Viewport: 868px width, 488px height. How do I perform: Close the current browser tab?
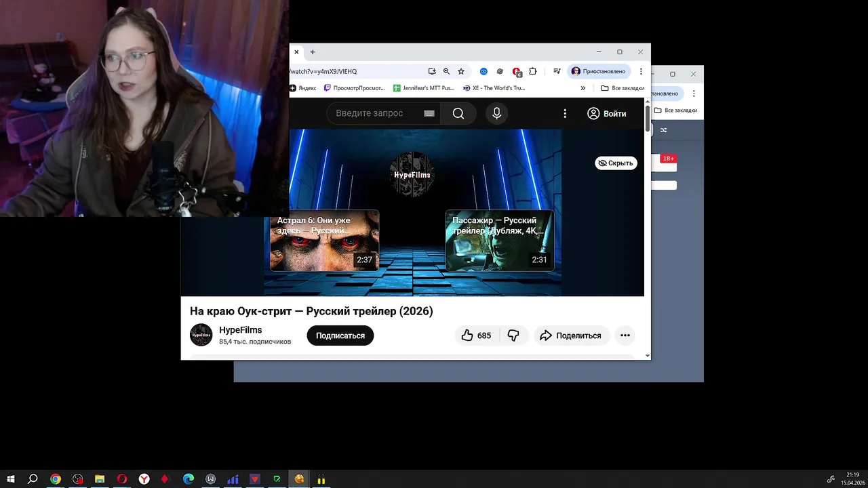pyautogui.click(x=296, y=52)
